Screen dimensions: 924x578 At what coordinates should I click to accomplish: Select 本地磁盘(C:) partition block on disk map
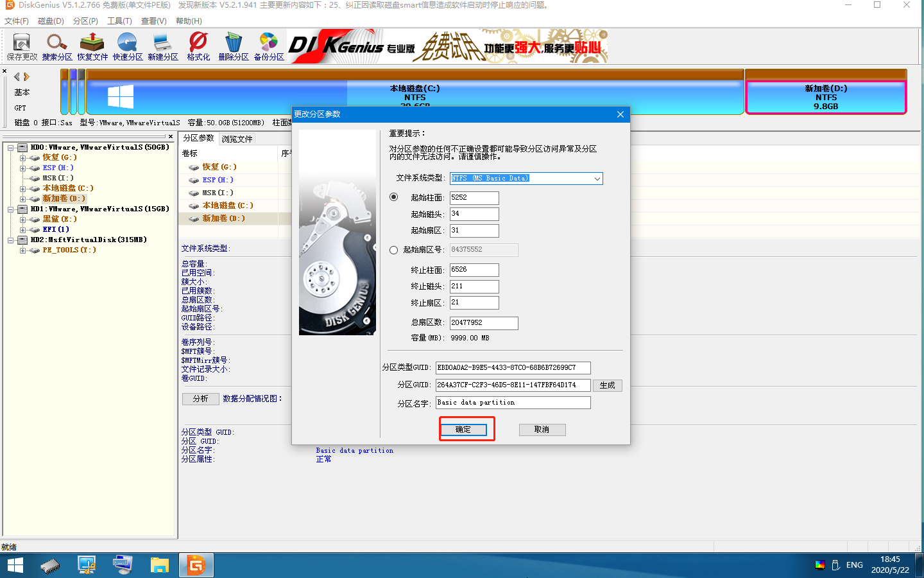tap(415, 93)
